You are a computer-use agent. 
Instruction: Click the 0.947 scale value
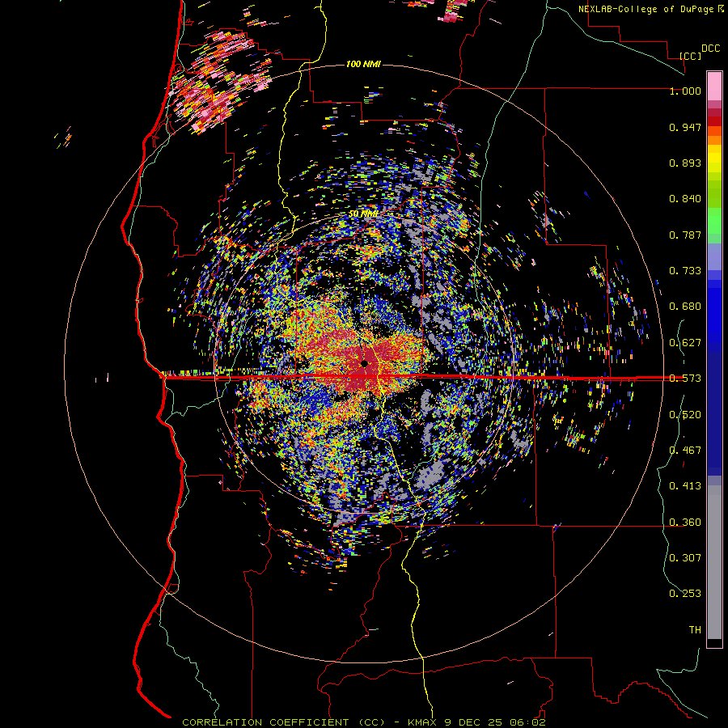click(685, 127)
